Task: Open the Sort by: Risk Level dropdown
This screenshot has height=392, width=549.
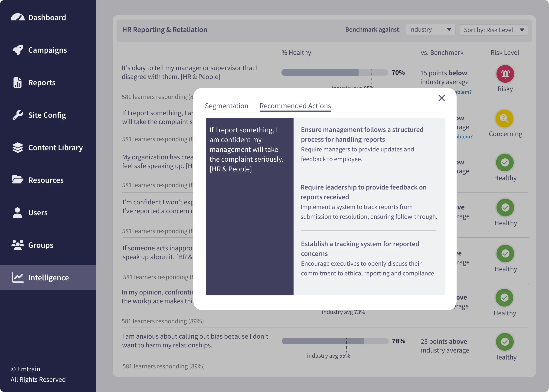Action: 494,30
